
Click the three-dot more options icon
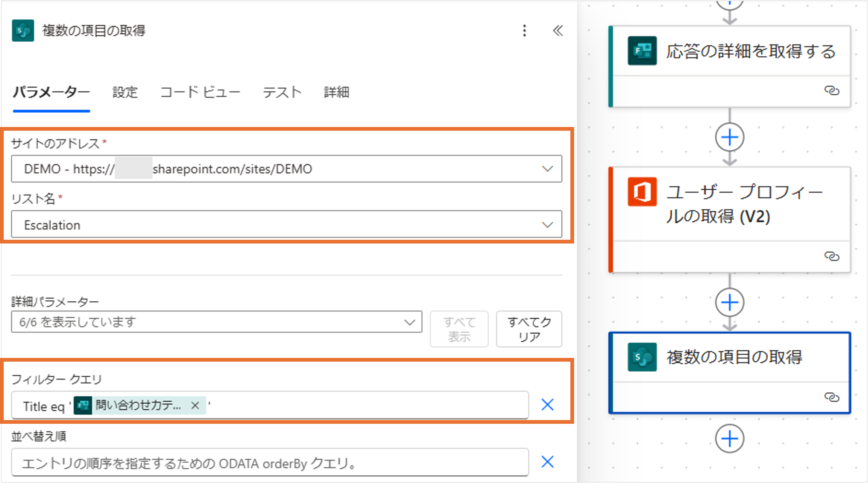[524, 31]
